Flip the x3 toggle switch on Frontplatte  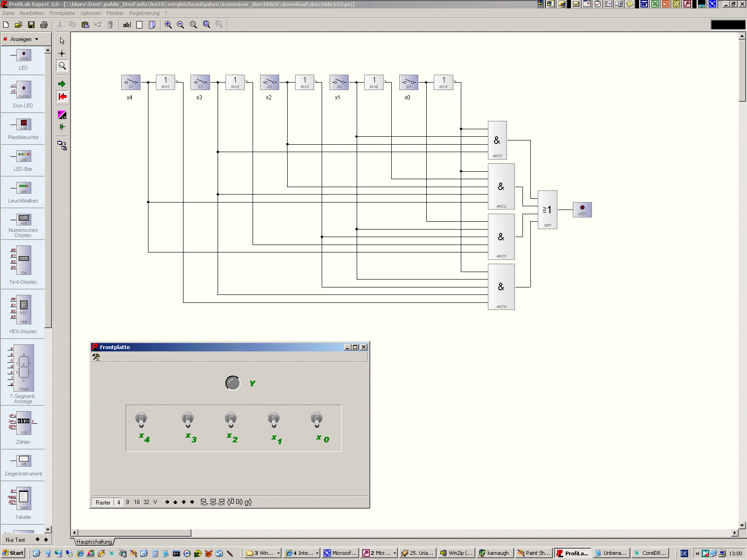(188, 420)
